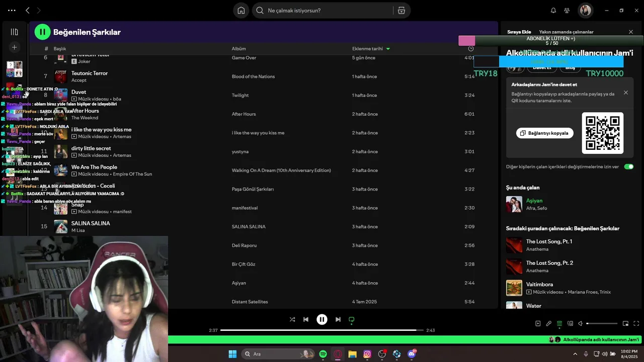Open the mini player
The image size is (644, 362).
pos(626,324)
